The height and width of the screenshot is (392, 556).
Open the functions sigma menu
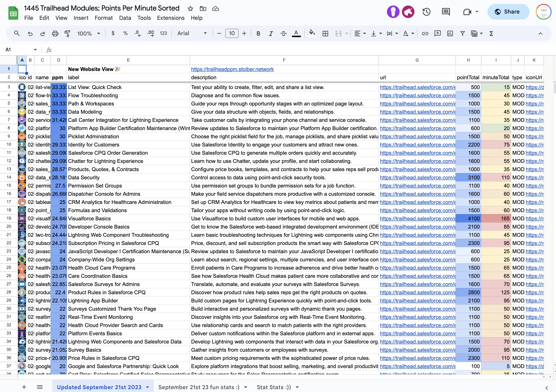[x=491, y=33]
